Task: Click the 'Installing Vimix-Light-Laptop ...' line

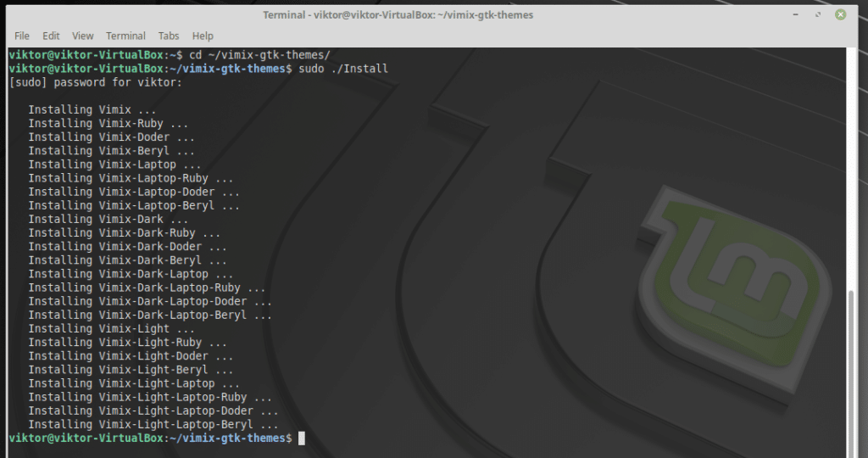Action: click(x=134, y=383)
